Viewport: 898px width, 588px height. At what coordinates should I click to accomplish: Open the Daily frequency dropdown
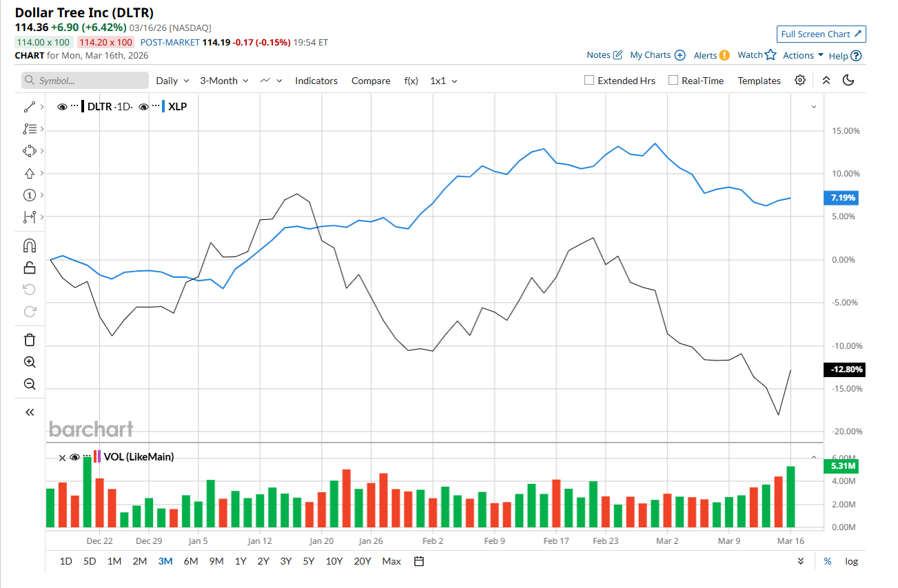[x=172, y=81]
